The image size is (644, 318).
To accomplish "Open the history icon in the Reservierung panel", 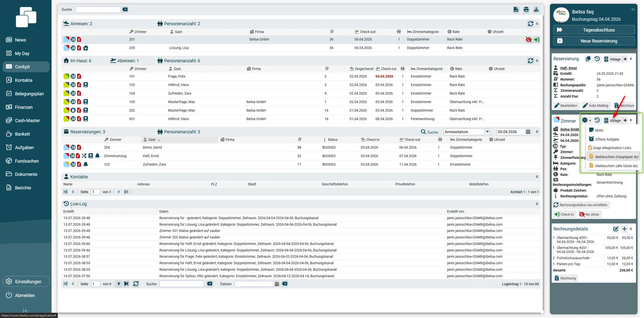I will [597, 59].
